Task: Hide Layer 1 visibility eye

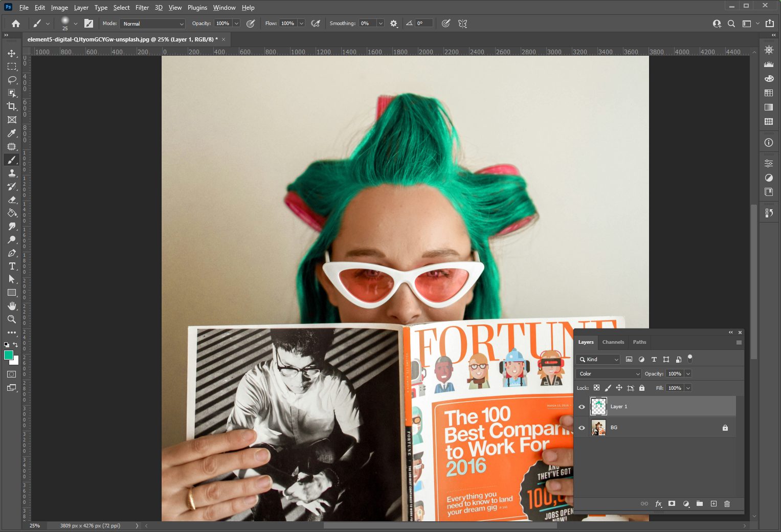Action: [582, 407]
